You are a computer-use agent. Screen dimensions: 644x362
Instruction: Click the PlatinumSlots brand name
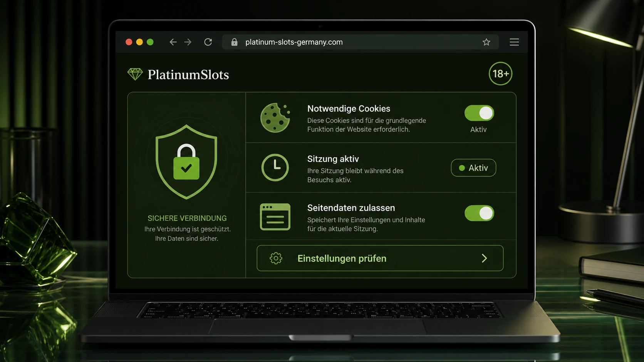click(188, 75)
